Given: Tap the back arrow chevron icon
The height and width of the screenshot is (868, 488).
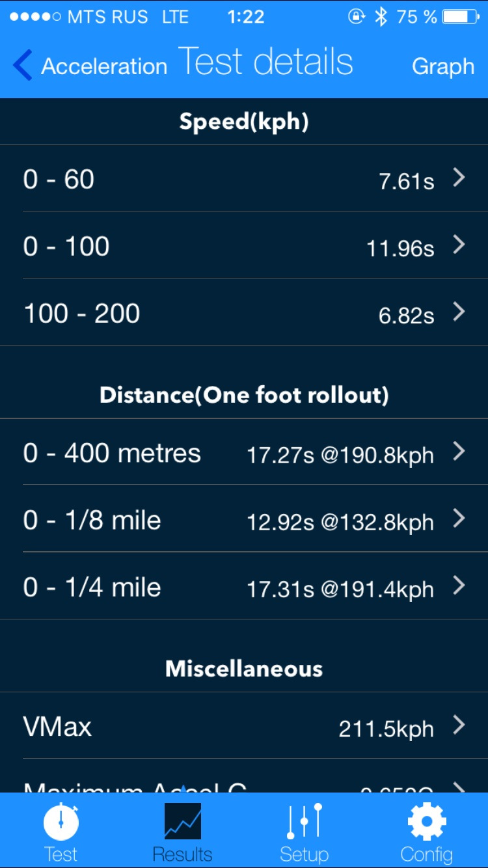Looking at the screenshot, I should pos(23,66).
